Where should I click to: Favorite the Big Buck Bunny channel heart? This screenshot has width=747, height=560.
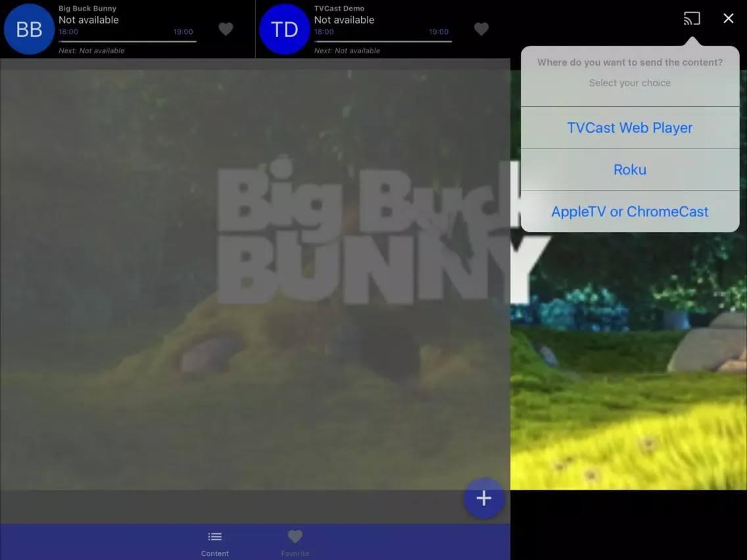tap(226, 29)
